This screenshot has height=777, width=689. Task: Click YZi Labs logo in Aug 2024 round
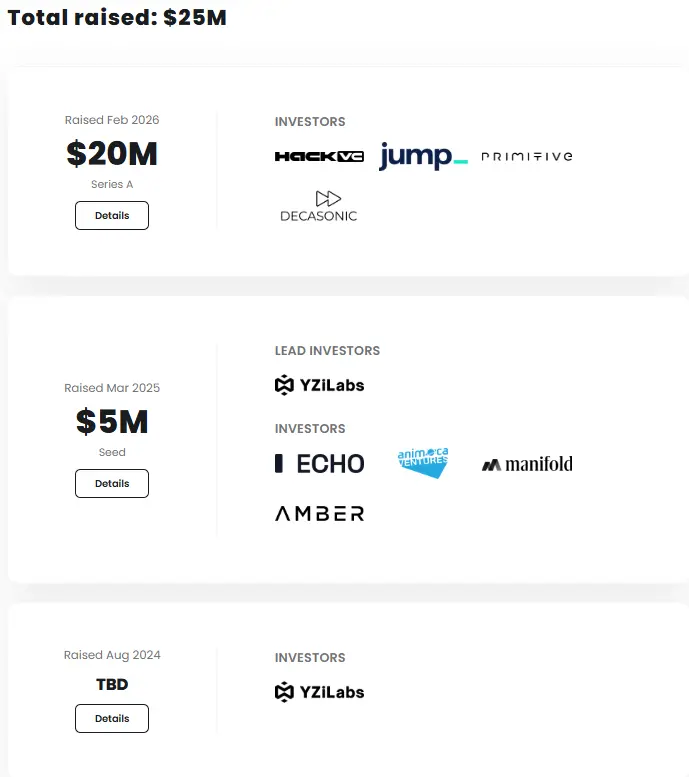pos(319,692)
